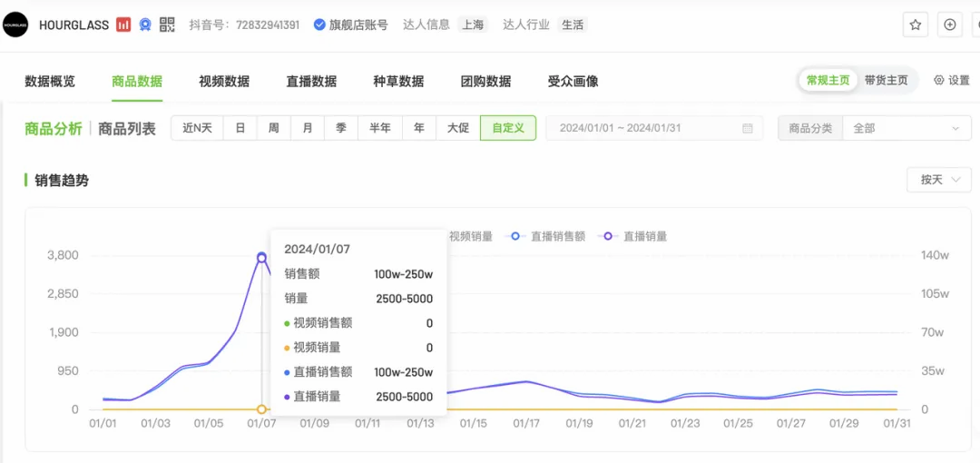The image size is (980, 463).
Task: Select the 半年 period button
Action: click(379, 128)
